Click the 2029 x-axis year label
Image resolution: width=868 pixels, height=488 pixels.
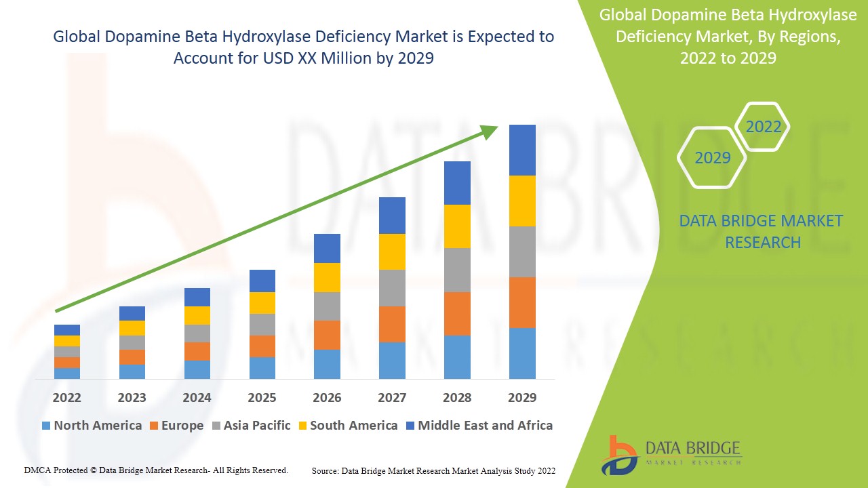point(522,397)
